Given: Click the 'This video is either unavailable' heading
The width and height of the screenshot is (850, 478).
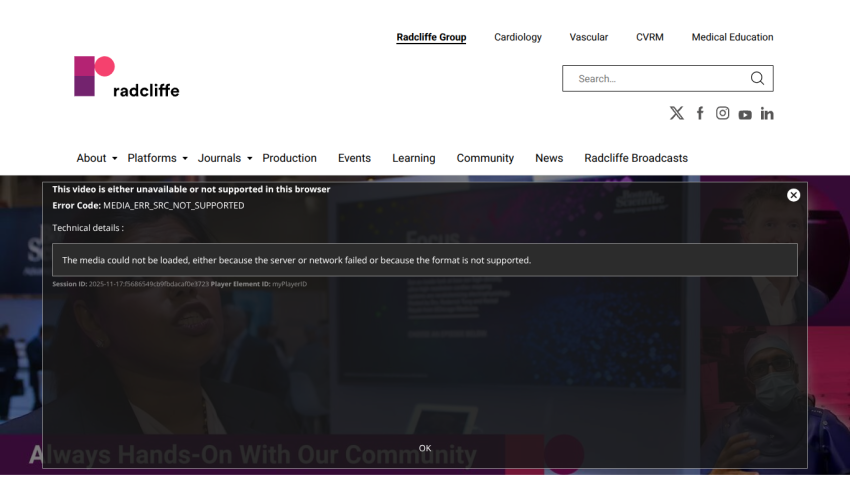Looking at the screenshot, I should [x=191, y=189].
